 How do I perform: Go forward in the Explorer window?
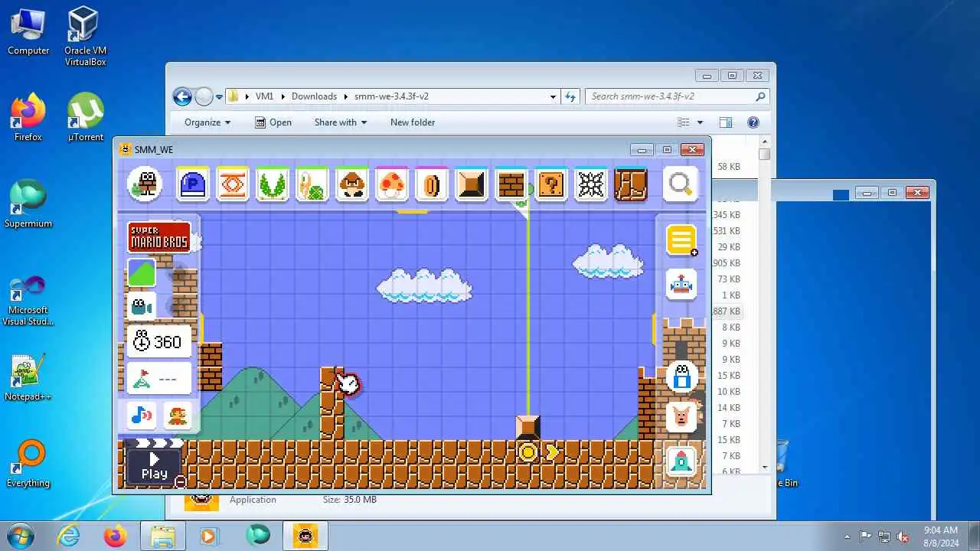tap(204, 96)
